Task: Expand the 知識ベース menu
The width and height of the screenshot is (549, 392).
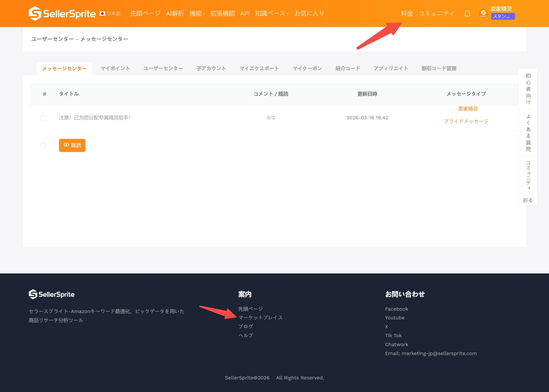Action: click(271, 14)
